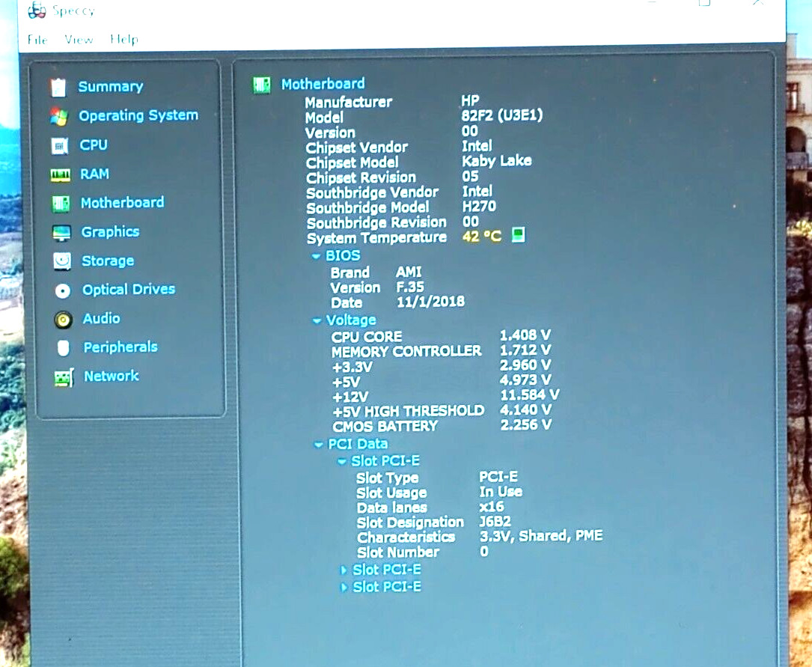Select the data lanes value x16
812x667 pixels.
click(492, 506)
